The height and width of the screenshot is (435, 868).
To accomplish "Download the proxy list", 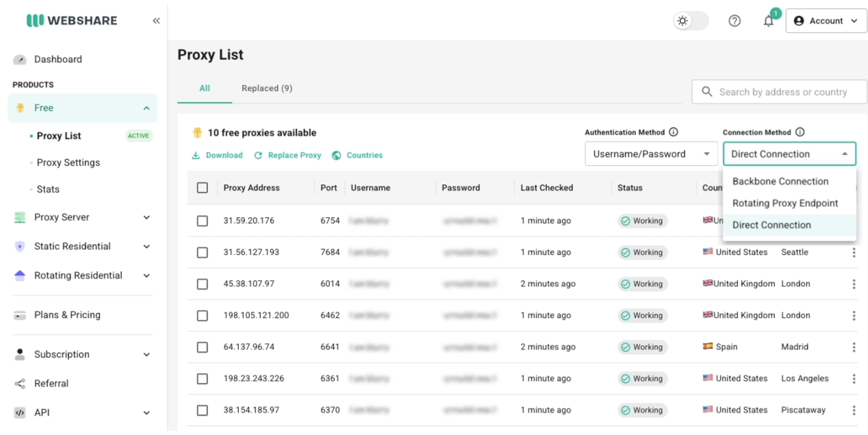I will click(x=217, y=156).
